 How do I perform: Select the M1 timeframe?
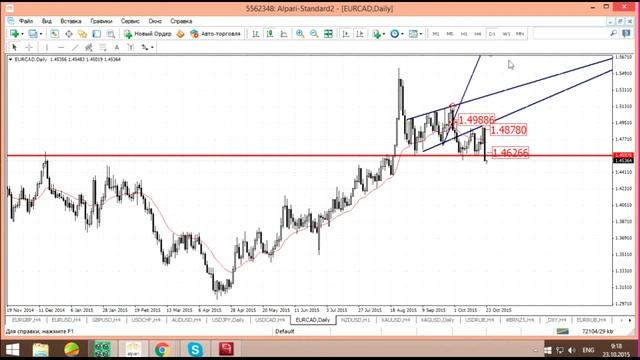[x=436, y=34]
